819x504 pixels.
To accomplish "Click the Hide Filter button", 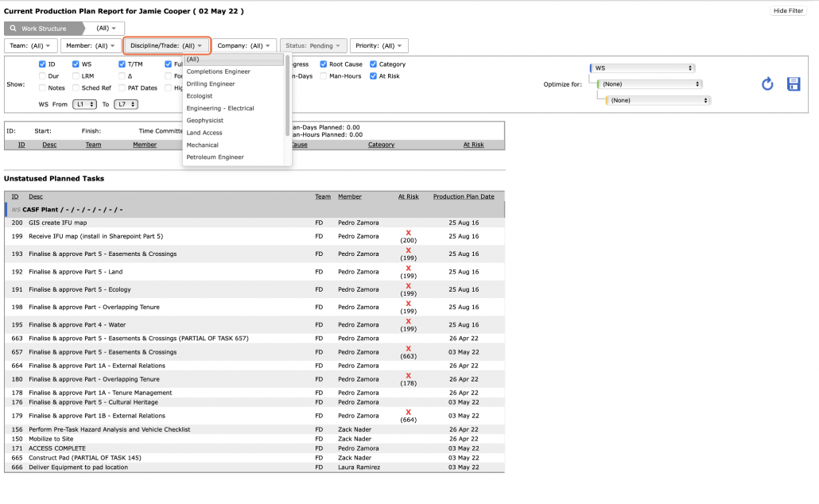I will 788,11.
